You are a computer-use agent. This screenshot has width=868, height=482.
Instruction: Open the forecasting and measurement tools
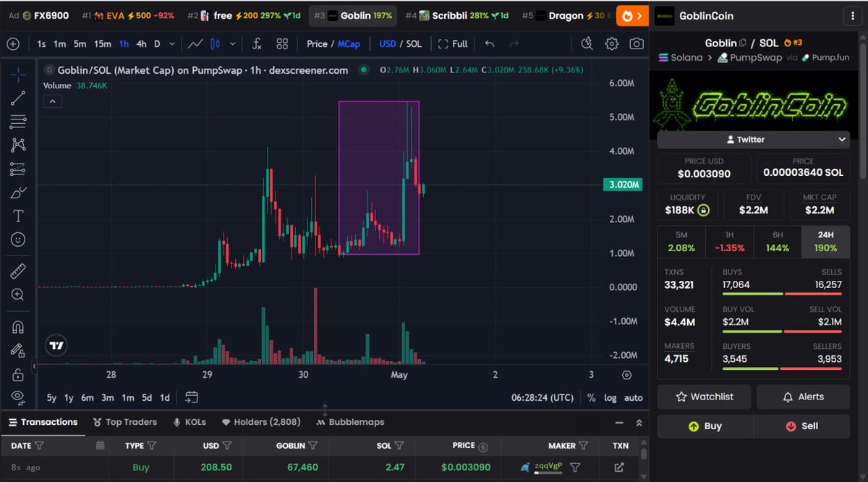click(x=18, y=169)
